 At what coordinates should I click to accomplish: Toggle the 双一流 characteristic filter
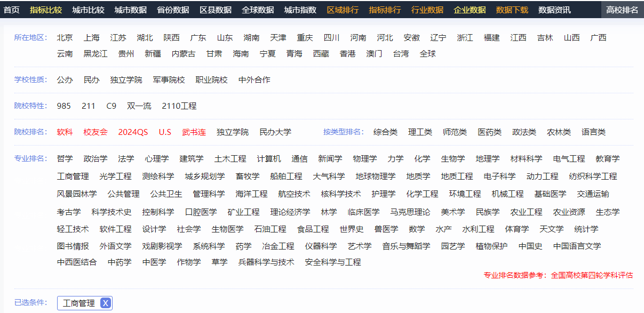coord(139,106)
